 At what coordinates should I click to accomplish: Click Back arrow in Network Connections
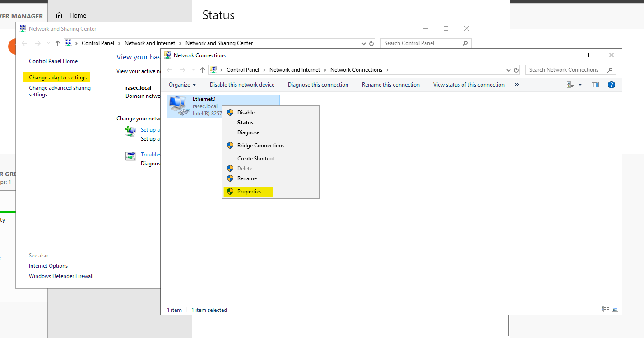pyautogui.click(x=170, y=70)
